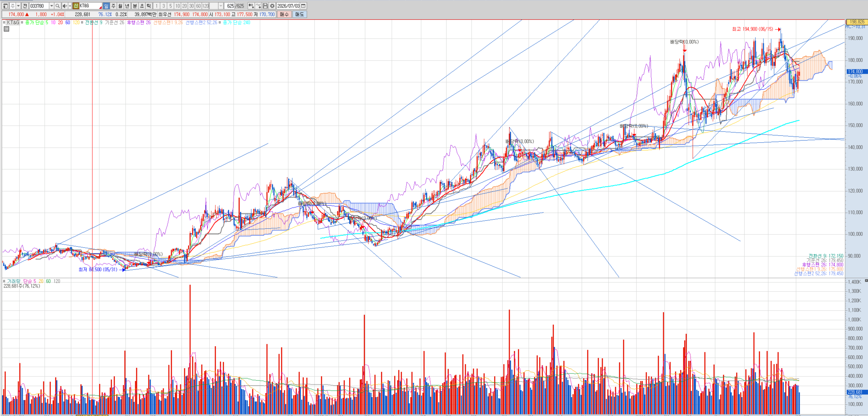Select the 3 interval button
Screen dimensions: 868x416
click(164, 6)
